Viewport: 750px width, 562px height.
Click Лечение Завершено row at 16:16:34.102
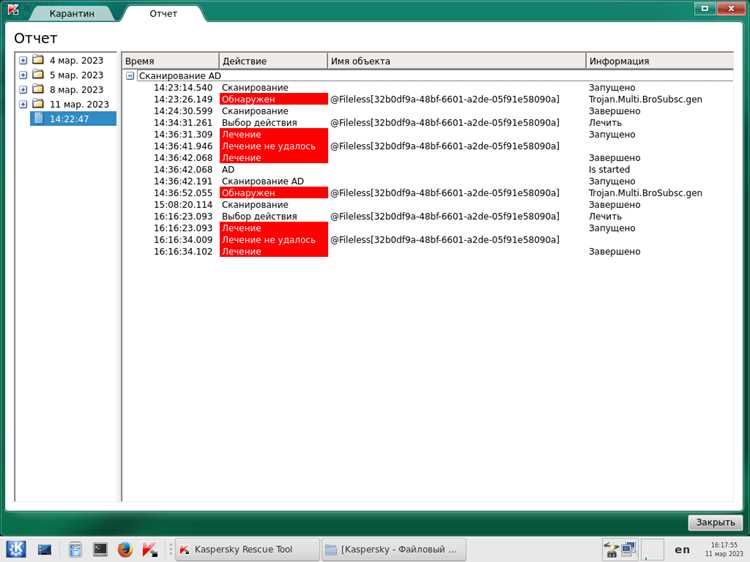[x=428, y=252]
